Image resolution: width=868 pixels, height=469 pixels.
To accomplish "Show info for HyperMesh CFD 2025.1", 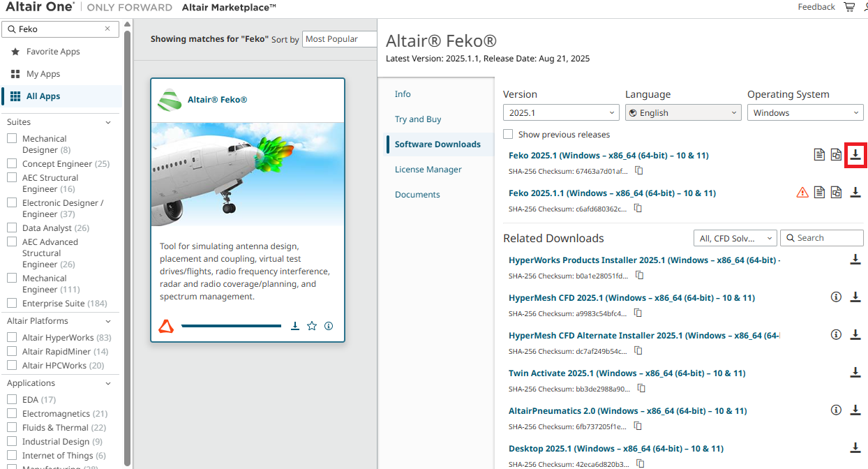I will pyautogui.click(x=836, y=297).
